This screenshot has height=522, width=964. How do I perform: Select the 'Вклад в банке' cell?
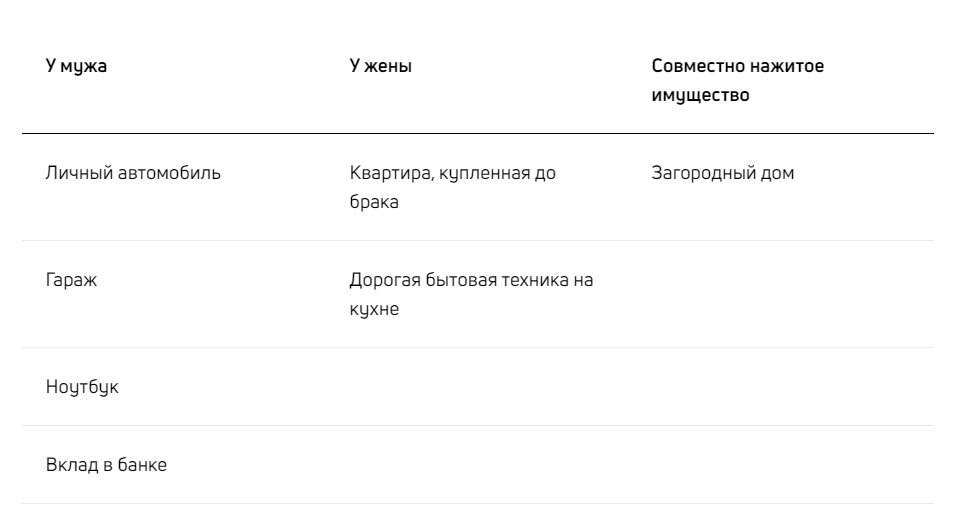106,465
